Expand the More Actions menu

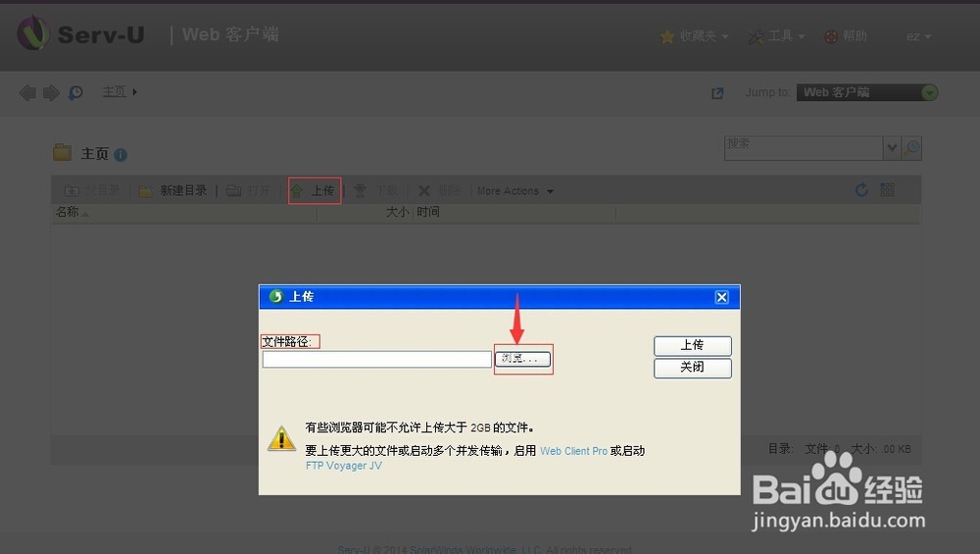click(515, 190)
